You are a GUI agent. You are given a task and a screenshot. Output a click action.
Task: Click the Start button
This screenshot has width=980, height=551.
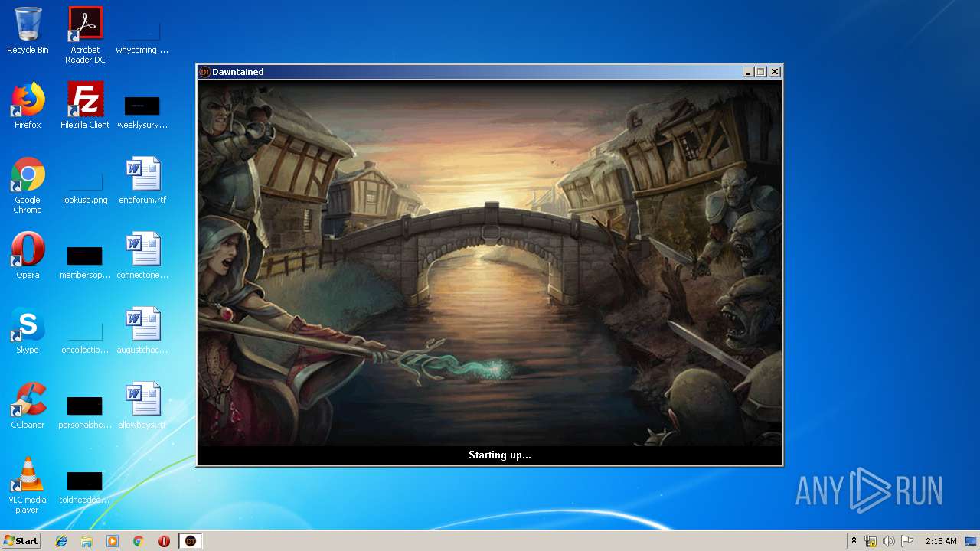(x=21, y=541)
